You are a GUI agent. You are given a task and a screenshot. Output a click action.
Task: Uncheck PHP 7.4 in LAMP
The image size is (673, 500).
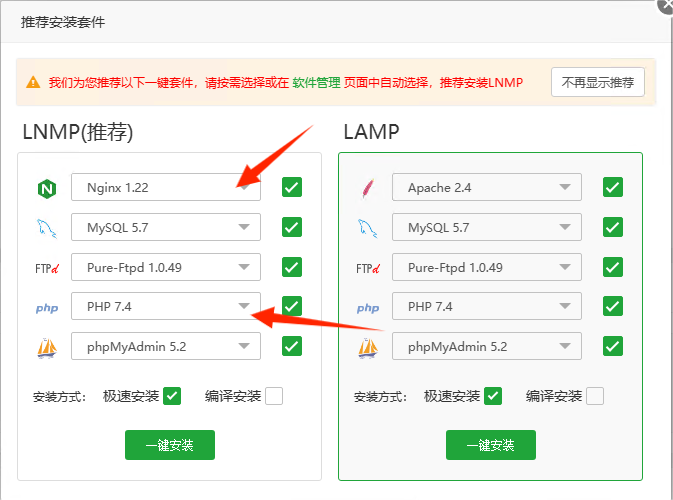tap(613, 306)
